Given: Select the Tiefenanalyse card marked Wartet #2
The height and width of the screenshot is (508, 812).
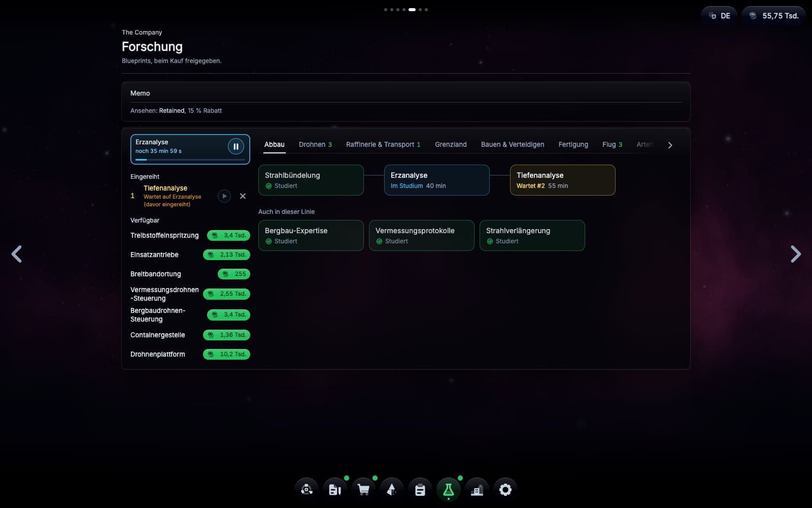Looking at the screenshot, I should [x=563, y=180].
